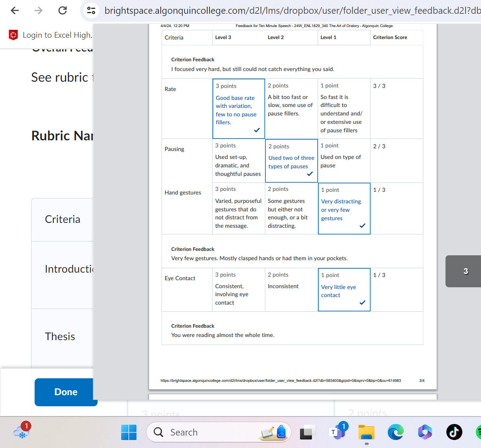This screenshot has height=448, width=481.
Task: Open Microsoft Copilot from taskbar
Action: point(425,432)
